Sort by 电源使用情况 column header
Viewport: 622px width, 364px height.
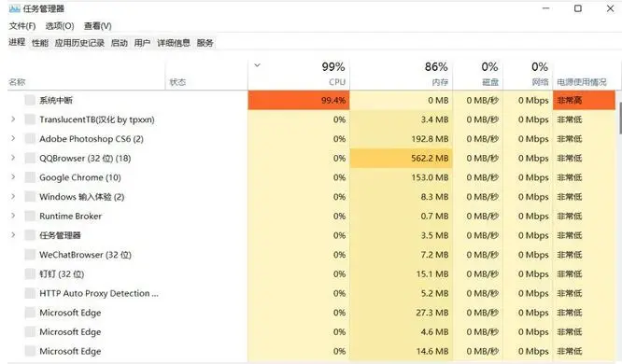(584, 74)
